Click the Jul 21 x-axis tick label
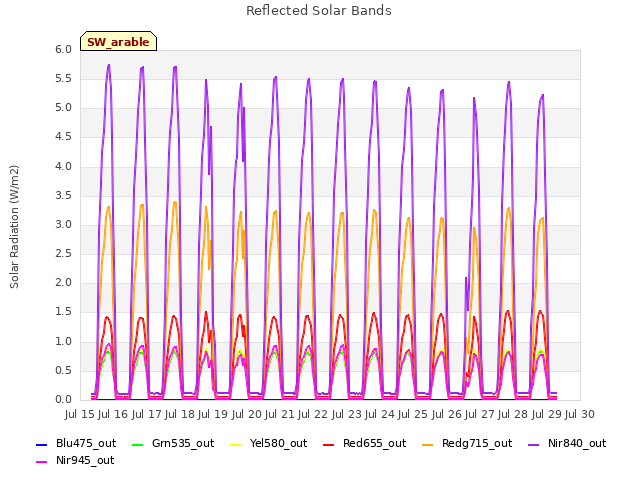Image resolution: width=640 pixels, height=480 pixels. [x=280, y=414]
